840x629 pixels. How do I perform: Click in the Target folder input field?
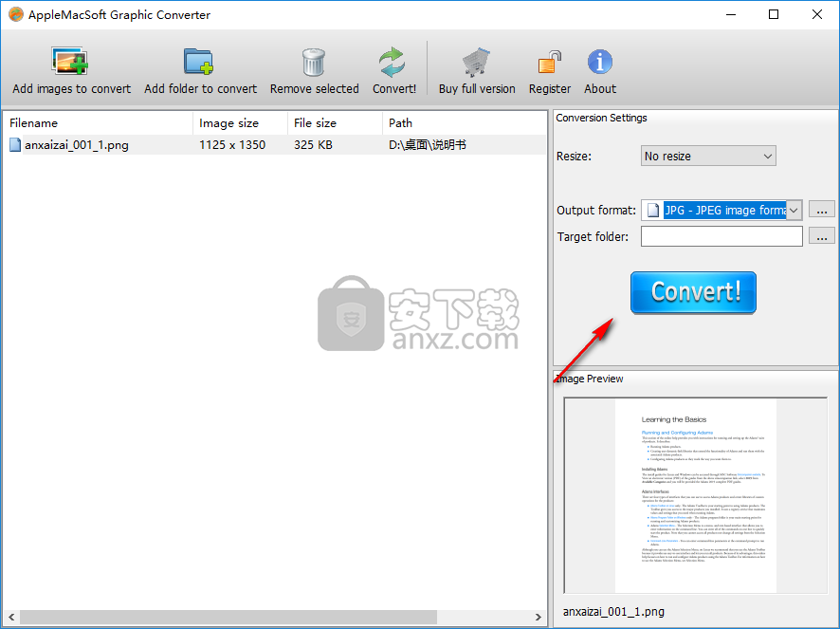[721, 236]
